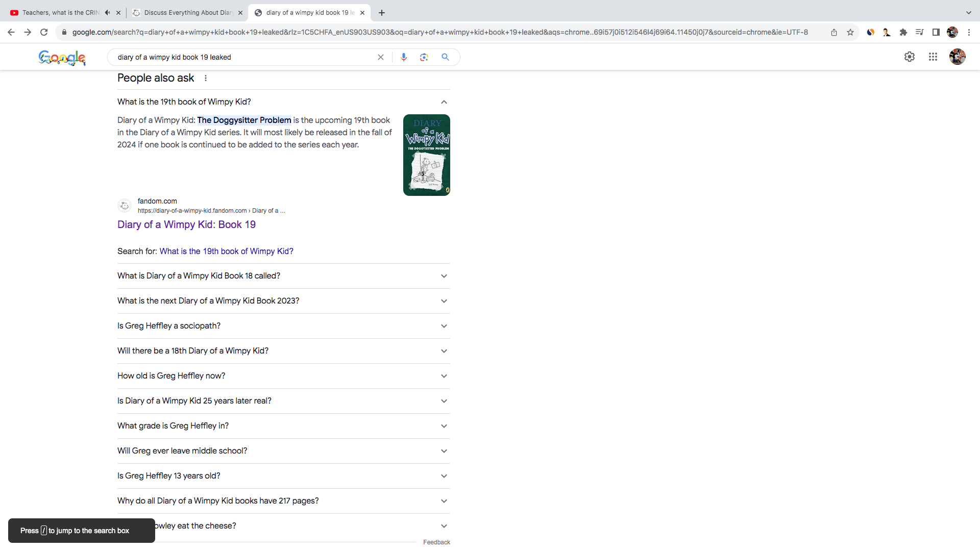Open the Chrome extensions puzzle icon
The width and height of the screenshot is (980, 551).
[903, 32]
